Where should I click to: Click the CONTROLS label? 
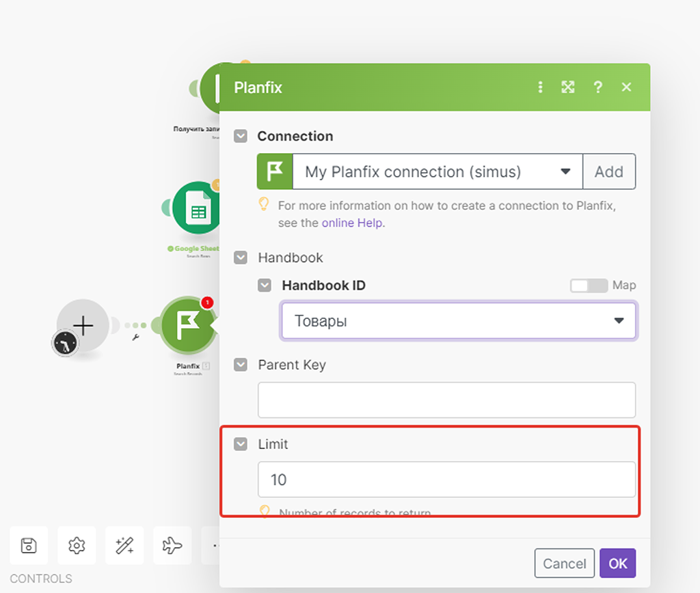[41, 579]
